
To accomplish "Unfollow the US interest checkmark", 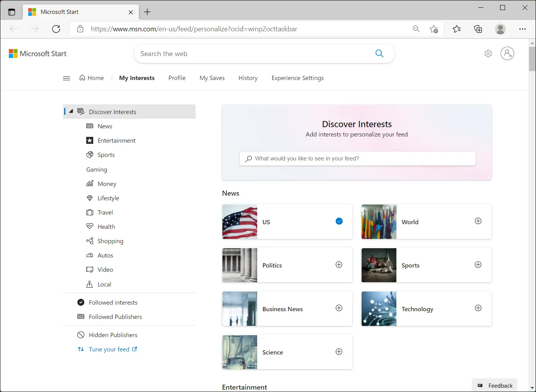I will click(x=339, y=221).
